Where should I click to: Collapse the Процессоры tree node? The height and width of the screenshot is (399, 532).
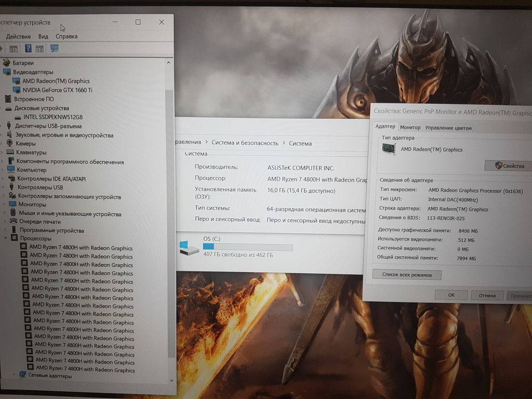click(x=6, y=238)
